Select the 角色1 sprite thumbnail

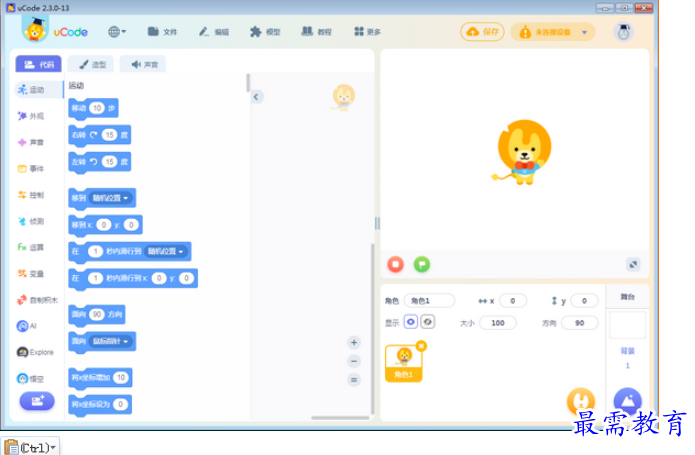click(403, 363)
